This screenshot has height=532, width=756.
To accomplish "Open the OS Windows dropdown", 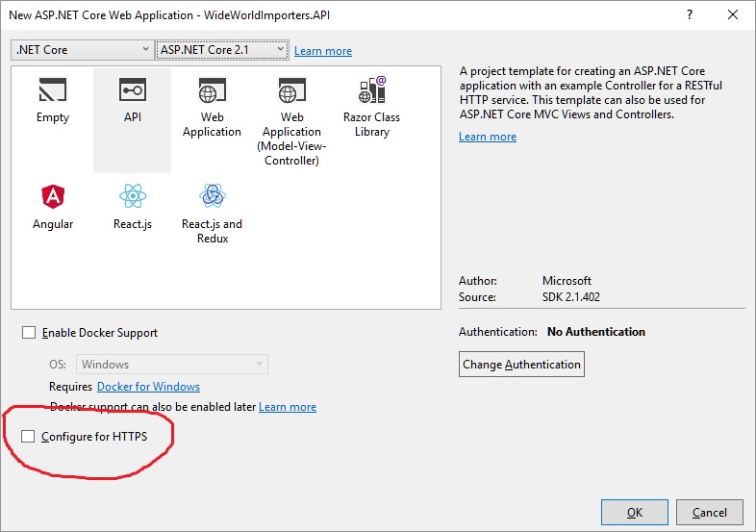I will (171, 365).
